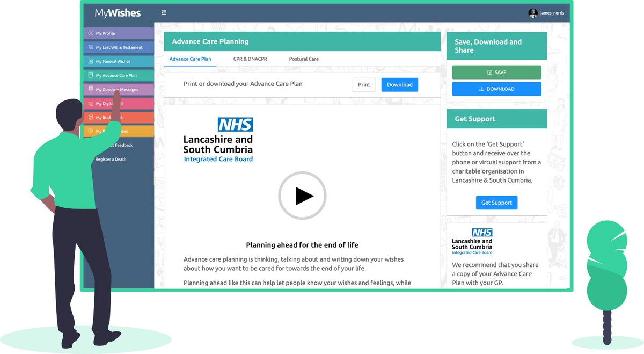Toggle the sidebar with the hamburger icon

click(164, 13)
